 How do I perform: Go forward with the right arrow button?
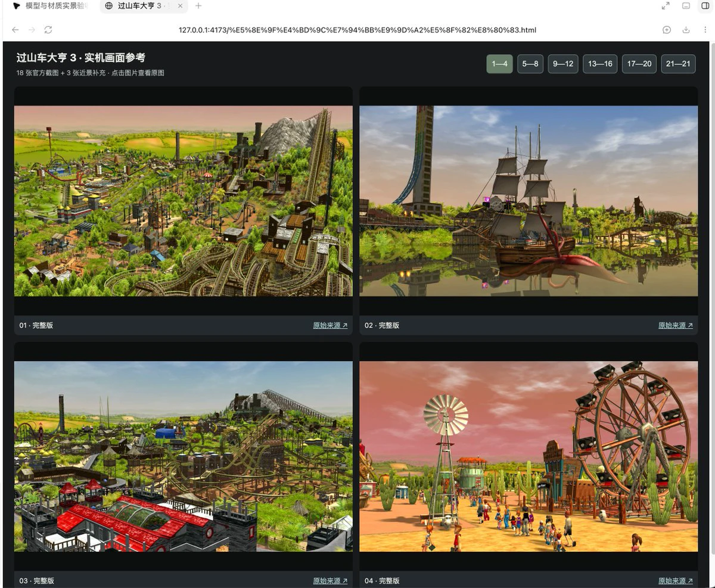pyautogui.click(x=32, y=30)
